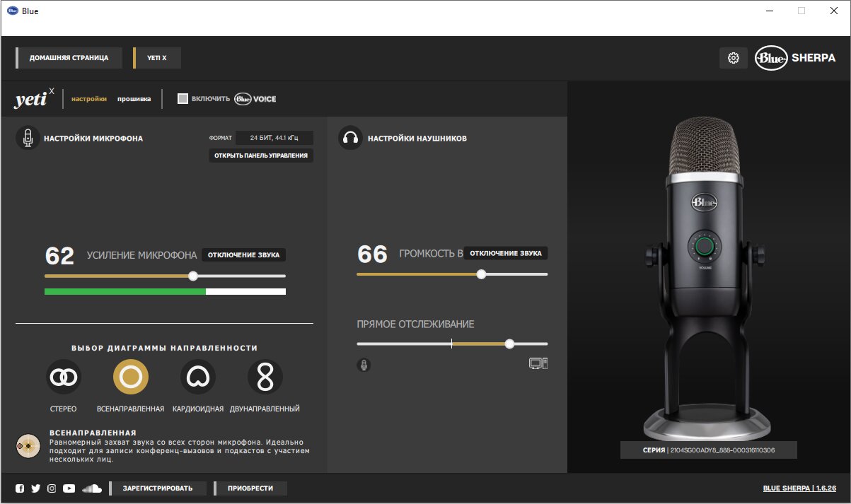Screen dimensions: 851x504
Task: Click ОТКРЫТЬ ПАНЕЛЬ УПРАВЛЕНИЯ button
Action: (261, 155)
